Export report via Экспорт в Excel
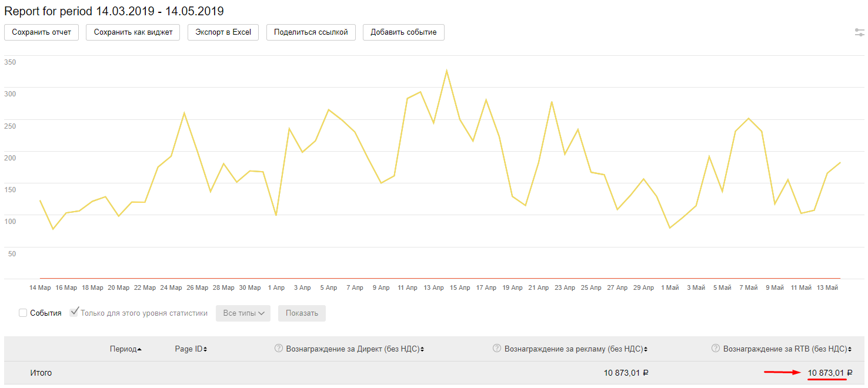This screenshot has width=868, height=388. point(223,32)
